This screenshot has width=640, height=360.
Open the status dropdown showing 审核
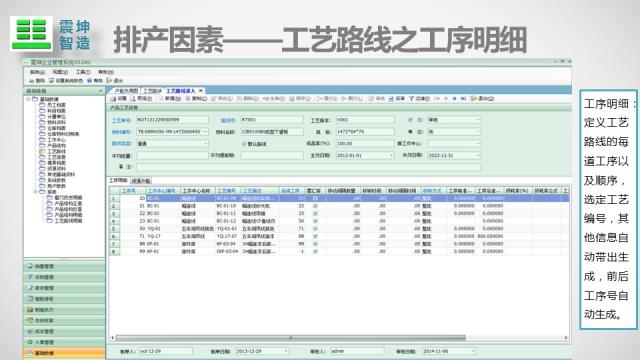point(478,120)
